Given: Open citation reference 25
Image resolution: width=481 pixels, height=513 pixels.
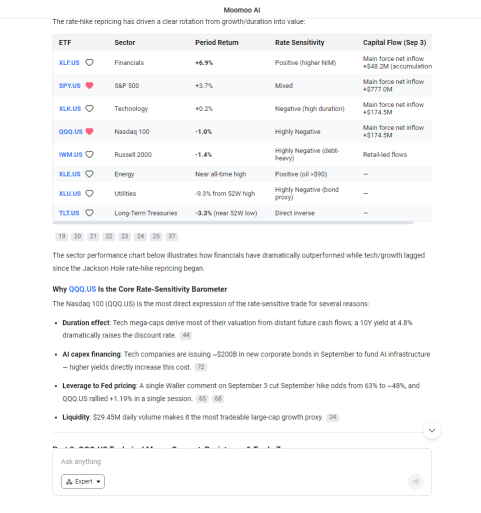Looking at the screenshot, I should coord(156,236).
